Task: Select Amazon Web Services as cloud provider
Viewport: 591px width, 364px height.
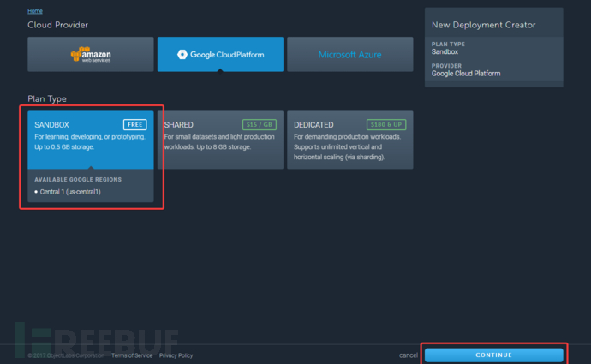Action: (x=91, y=54)
